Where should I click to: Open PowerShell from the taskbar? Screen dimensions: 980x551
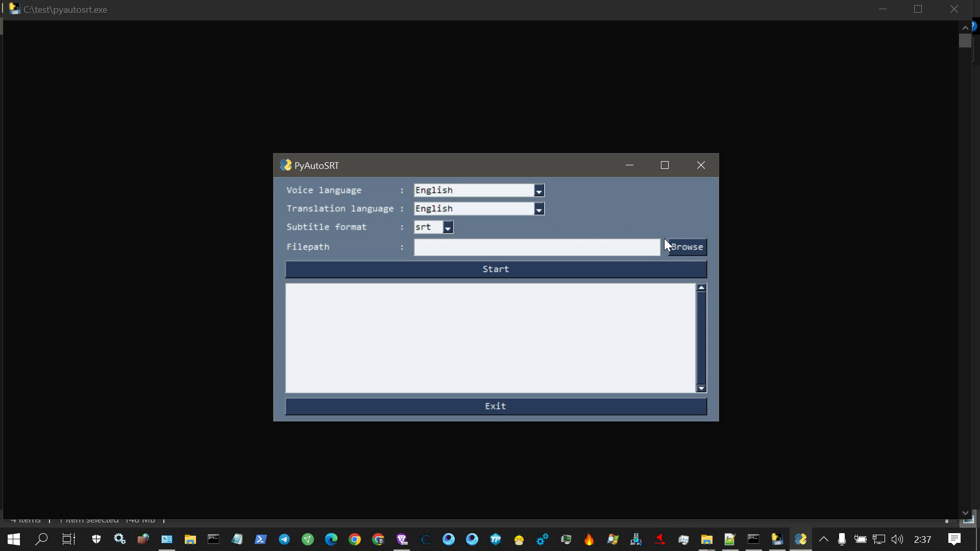(x=260, y=539)
